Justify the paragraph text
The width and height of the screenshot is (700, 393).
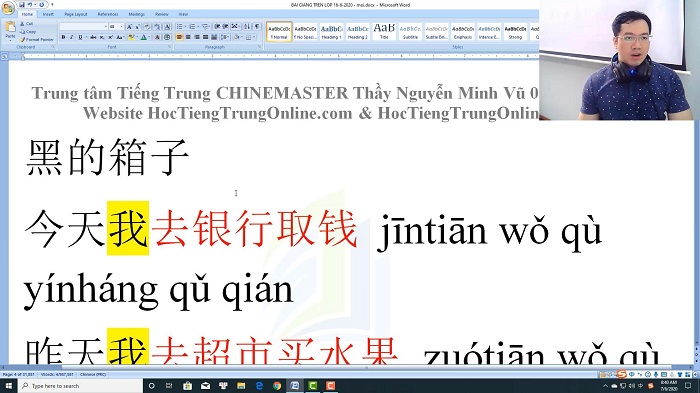(x=205, y=37)
